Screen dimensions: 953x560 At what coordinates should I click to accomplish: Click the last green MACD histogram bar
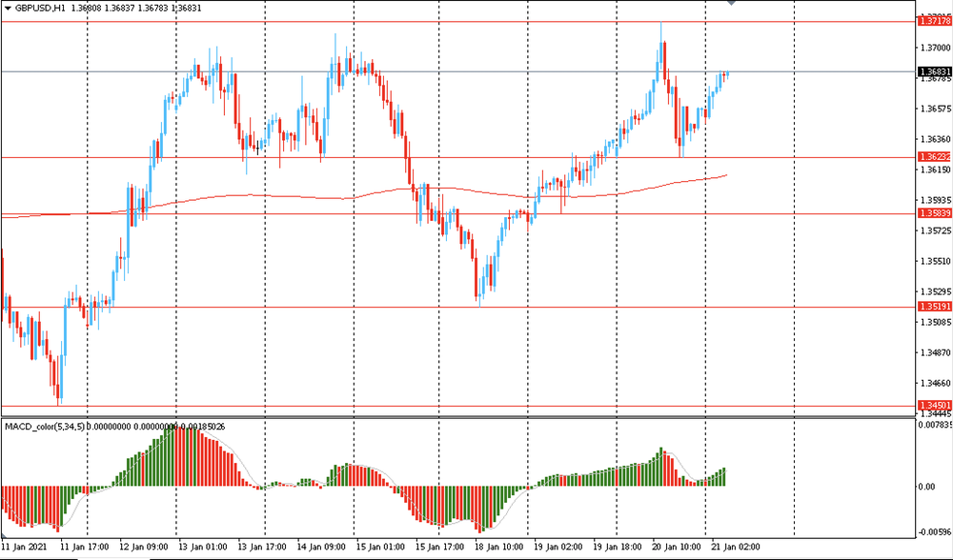(x=724, y=476)
